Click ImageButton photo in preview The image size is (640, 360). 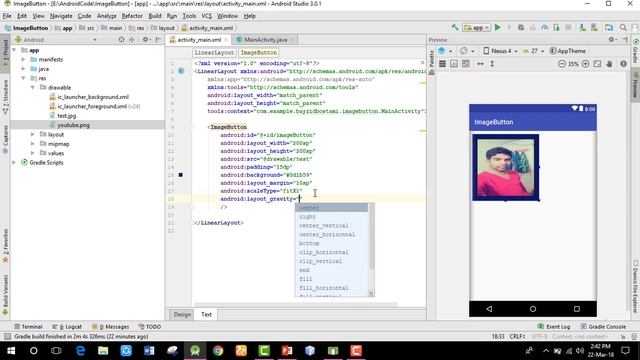[505, 167]
